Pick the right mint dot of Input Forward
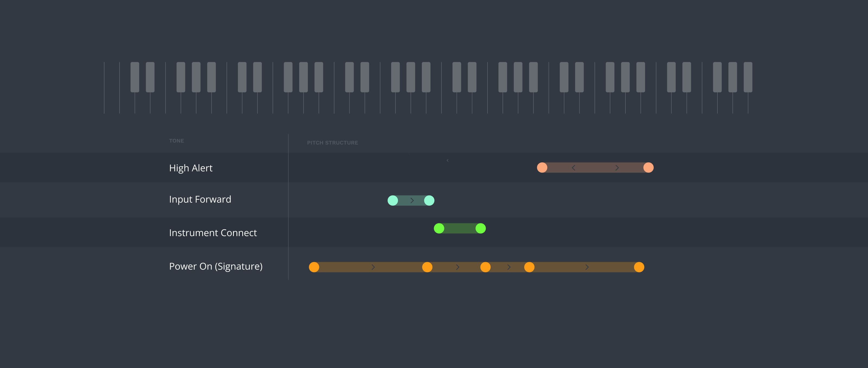 pyautogui.click(x=429, y=201)
